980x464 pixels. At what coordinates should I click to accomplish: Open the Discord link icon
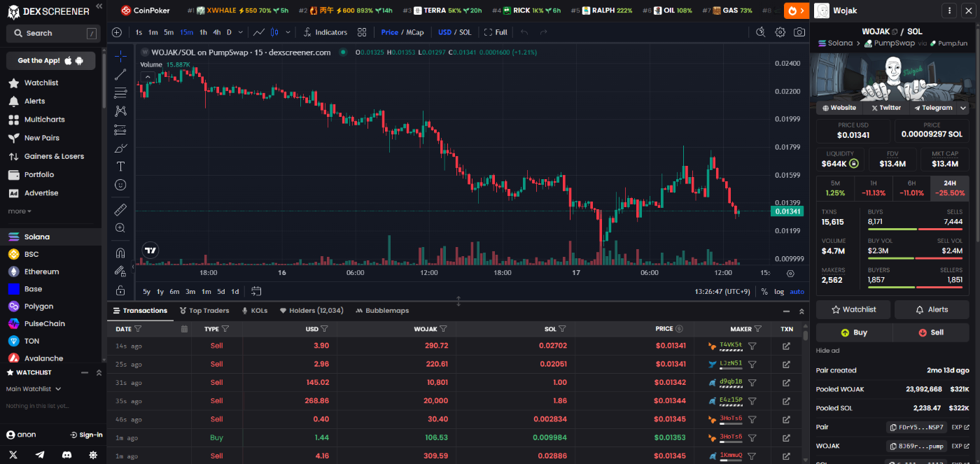point(66,454)
